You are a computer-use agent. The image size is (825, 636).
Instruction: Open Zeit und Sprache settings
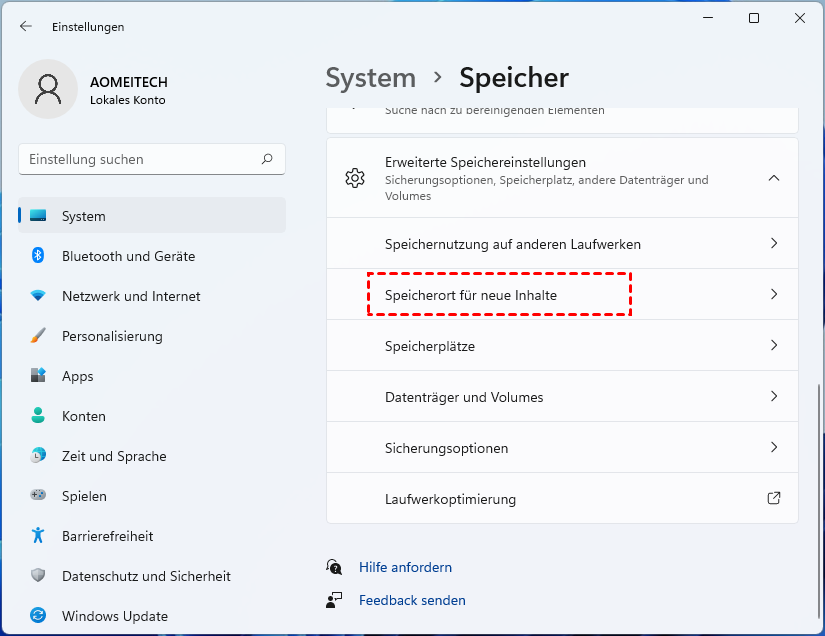pyautogui.click(x=114, y=456)
